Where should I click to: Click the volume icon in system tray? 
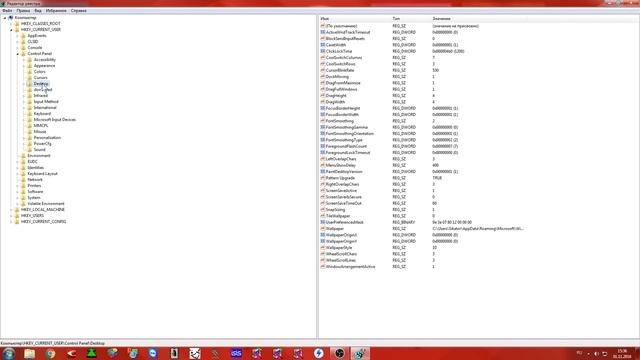[596, 353]
